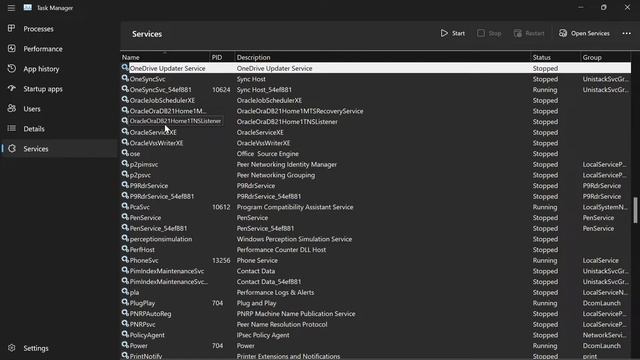Click the Startup apps gauge icon

11,88
